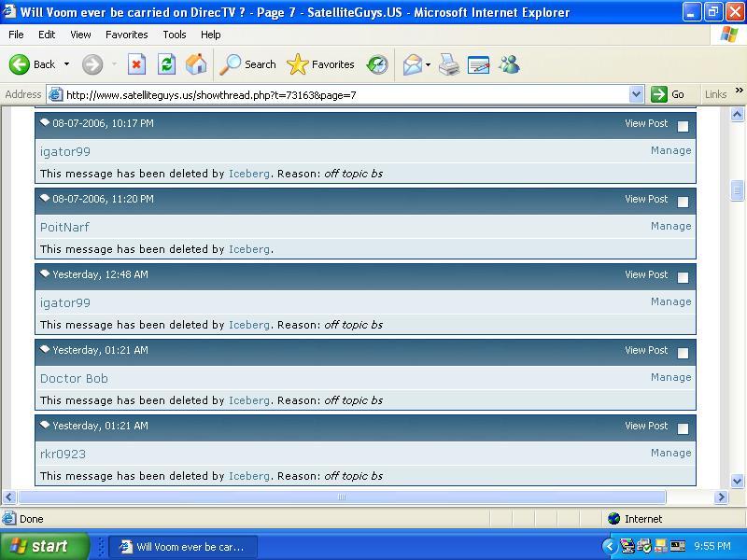
Task: Tick the checkbox for PoitNarf's post
Action: [683, 202]
